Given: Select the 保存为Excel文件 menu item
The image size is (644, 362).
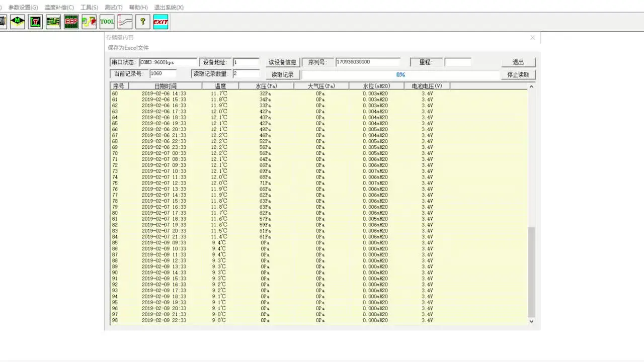Looking at the screenshot, I should (x=128, y=48).
